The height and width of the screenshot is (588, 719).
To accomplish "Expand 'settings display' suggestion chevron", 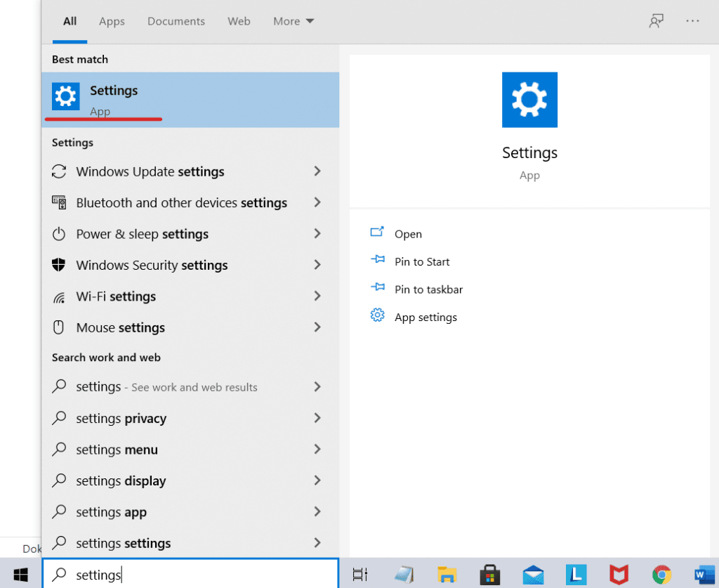I will 317,481.
